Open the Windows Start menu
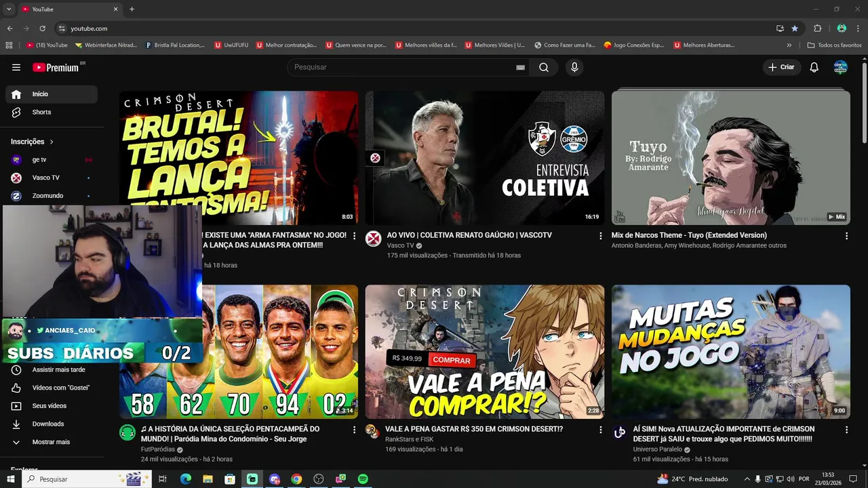The width and height of the screenshot is (868, 488). [x=10, y=479]
